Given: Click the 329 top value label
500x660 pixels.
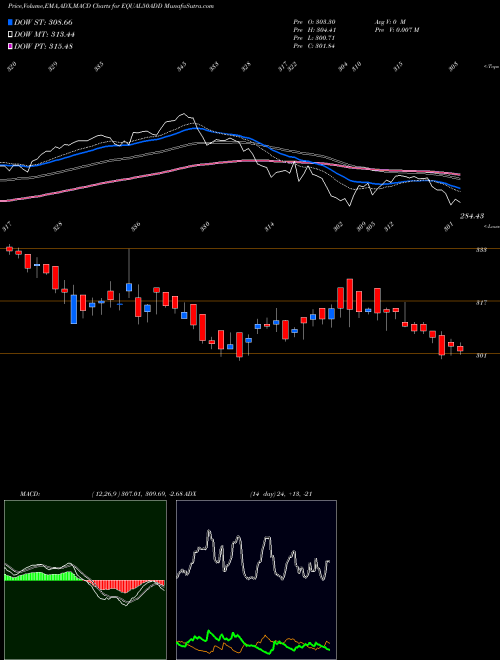Looking at the screenshot, I should [53, 67].
